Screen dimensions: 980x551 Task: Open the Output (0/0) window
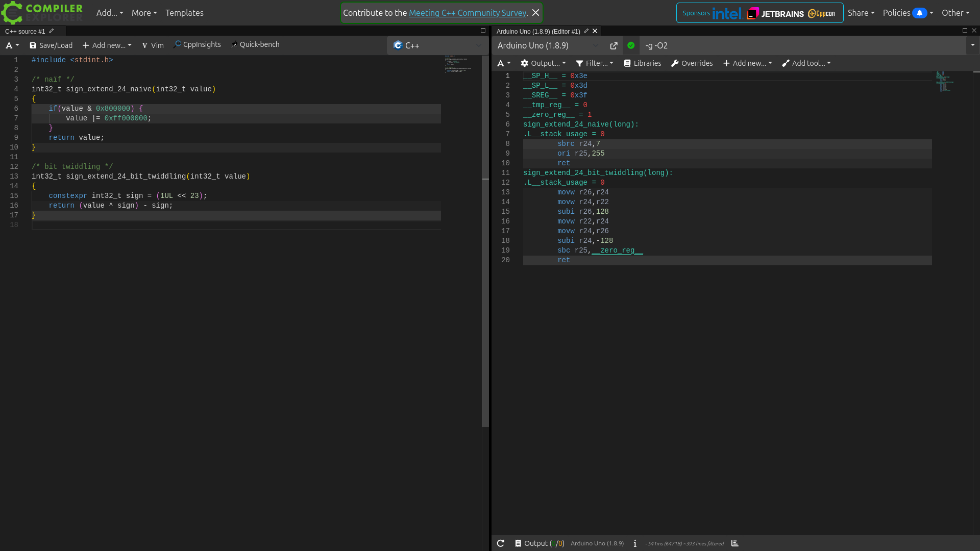coord(540,543)
